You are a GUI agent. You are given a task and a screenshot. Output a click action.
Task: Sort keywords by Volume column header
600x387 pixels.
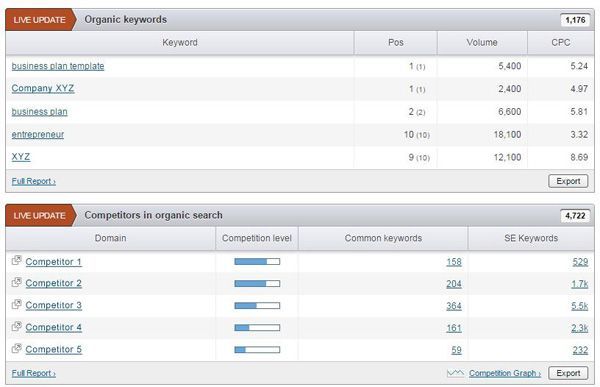tap(482, 42)
